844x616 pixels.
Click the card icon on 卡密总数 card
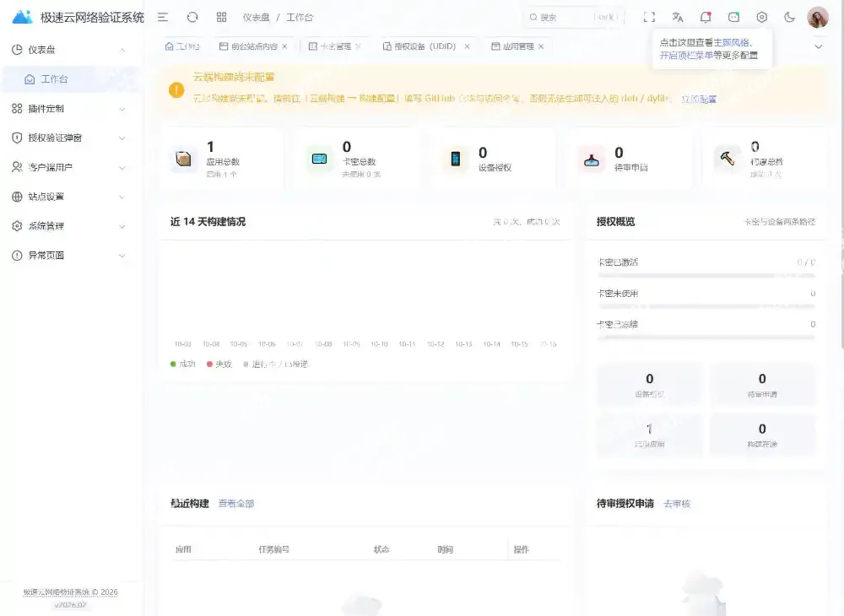[x=319, y=159]
